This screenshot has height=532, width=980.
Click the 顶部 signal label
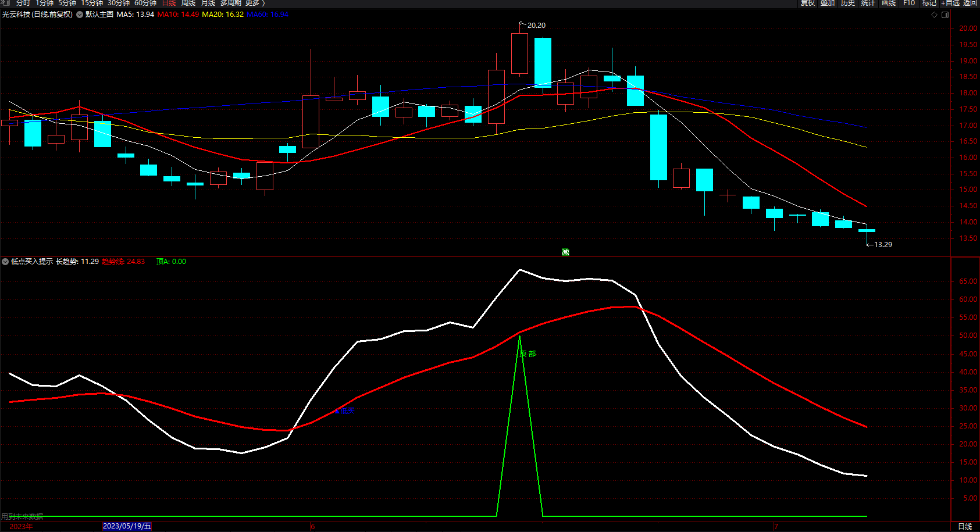(x=528, y=354)
